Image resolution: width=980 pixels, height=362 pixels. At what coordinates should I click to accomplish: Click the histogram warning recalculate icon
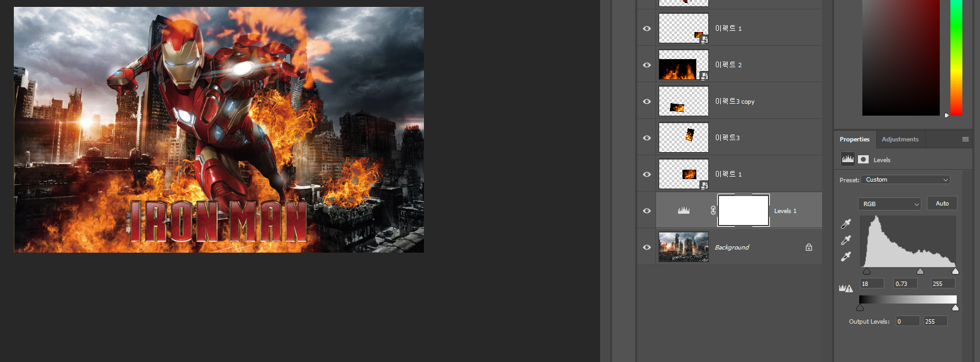846,288
